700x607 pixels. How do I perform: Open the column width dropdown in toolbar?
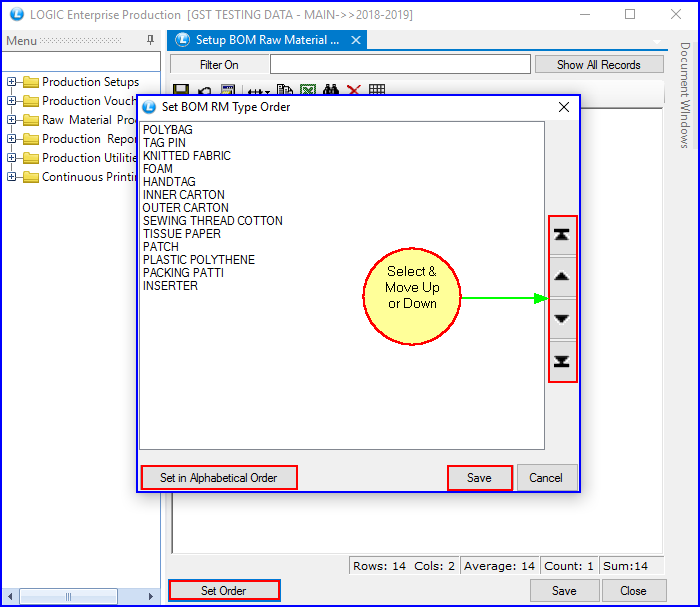point(259,91)
